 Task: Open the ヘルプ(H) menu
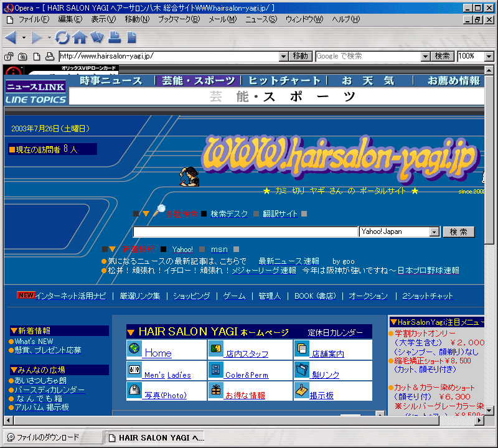point(346,20)
